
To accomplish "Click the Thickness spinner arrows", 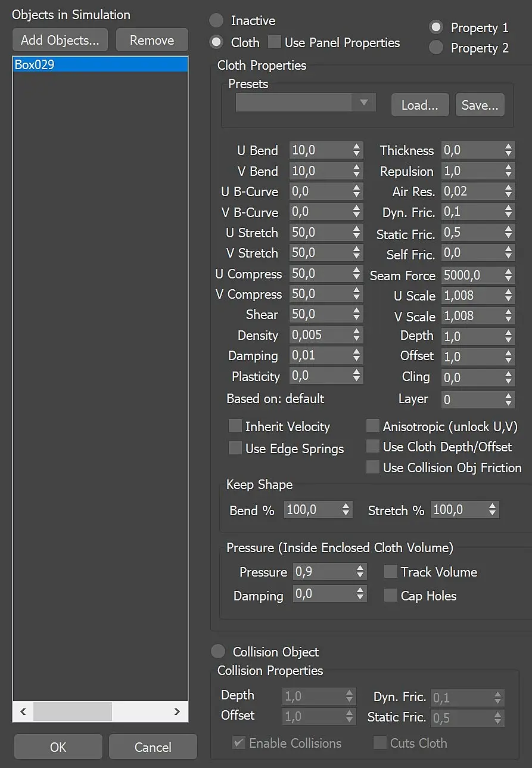I will click(x=508, y=151).
